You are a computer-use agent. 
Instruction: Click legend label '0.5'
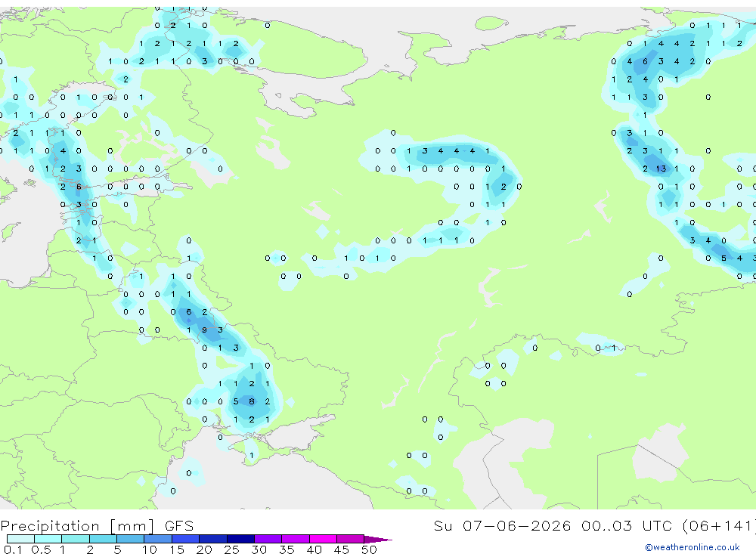click(41, 549)
